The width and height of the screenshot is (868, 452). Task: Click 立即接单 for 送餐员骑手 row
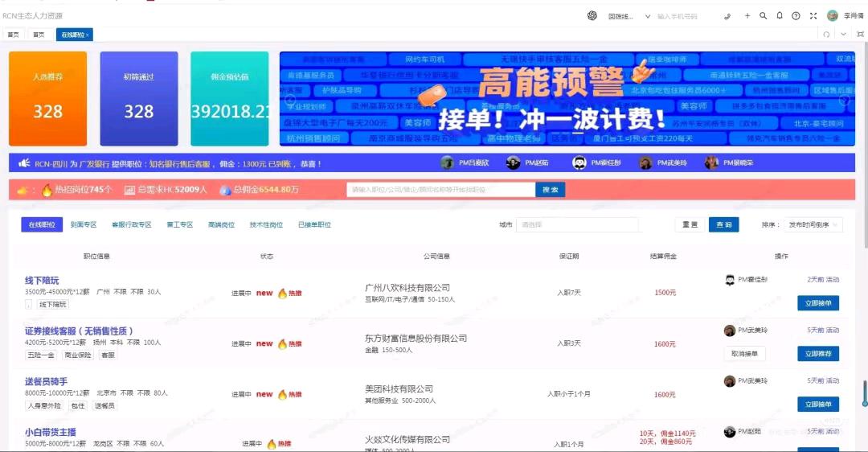[x=818, y=404]
